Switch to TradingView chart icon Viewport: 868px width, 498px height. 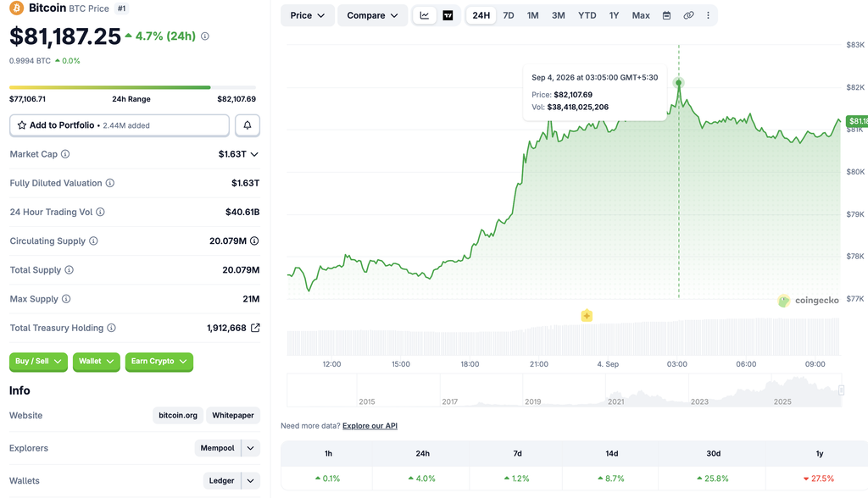(448, 15)
